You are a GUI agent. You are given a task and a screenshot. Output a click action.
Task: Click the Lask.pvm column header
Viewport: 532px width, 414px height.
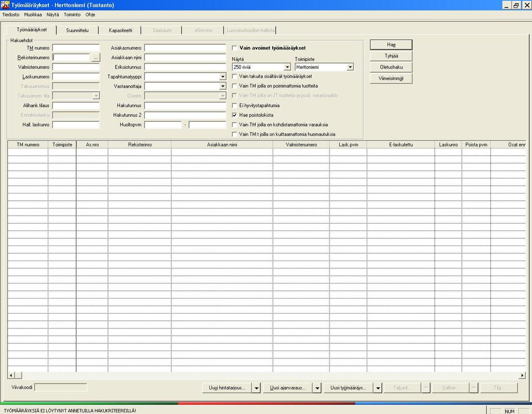click(349, 145)
